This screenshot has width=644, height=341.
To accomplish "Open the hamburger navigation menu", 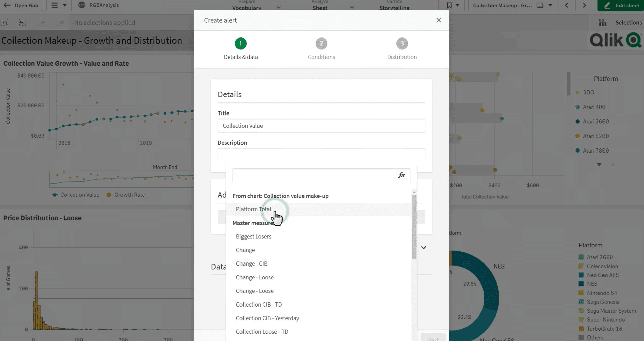I will [x=59, y=5].
